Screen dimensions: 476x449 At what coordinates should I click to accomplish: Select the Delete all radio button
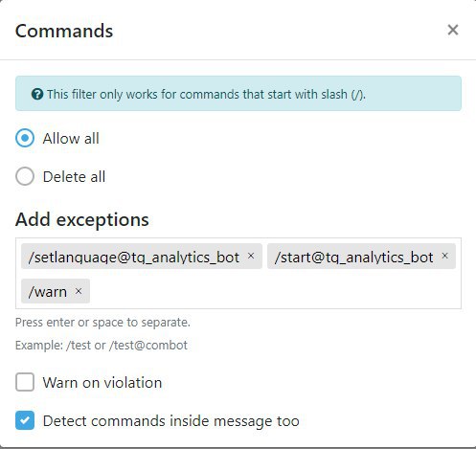pos(25,176)
